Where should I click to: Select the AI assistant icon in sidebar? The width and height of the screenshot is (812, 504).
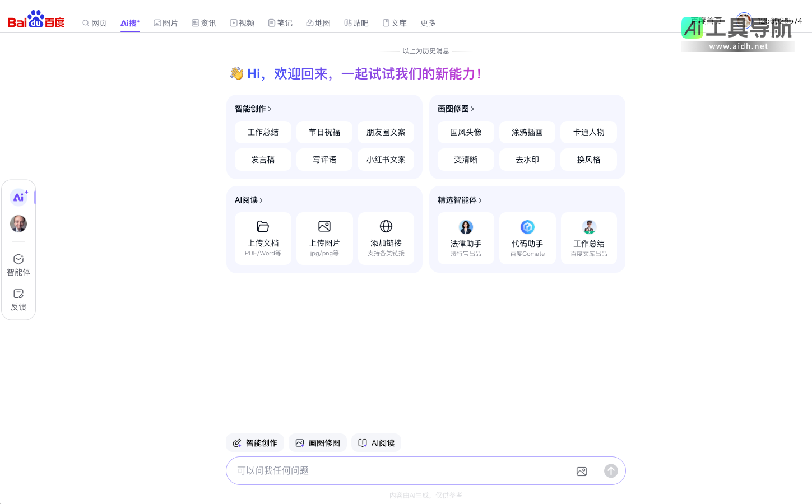(18, 197)
